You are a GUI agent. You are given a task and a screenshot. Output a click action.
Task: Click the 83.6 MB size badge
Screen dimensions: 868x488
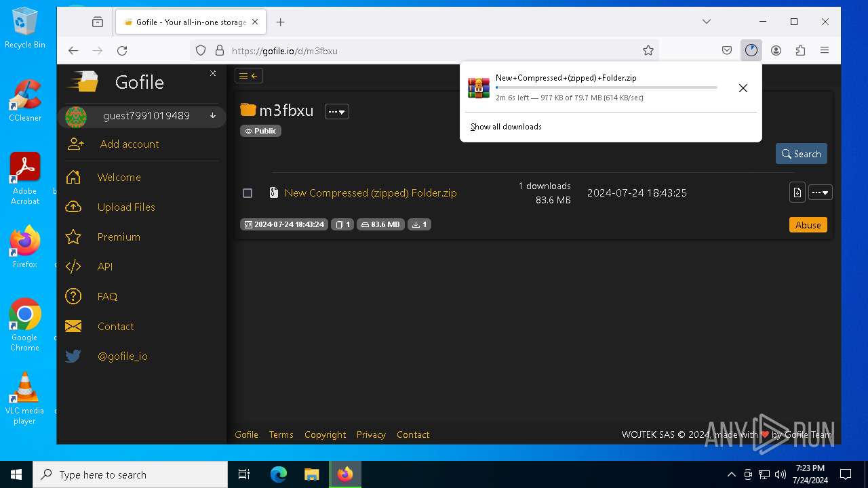(380, 224)
